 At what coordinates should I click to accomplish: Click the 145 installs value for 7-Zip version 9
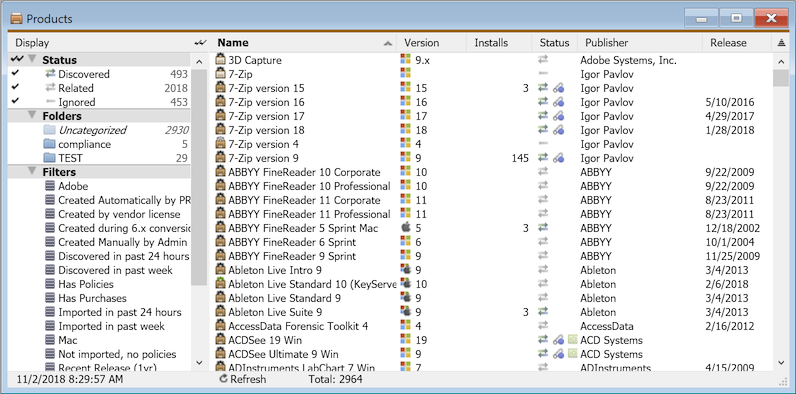tap(520, 158)
